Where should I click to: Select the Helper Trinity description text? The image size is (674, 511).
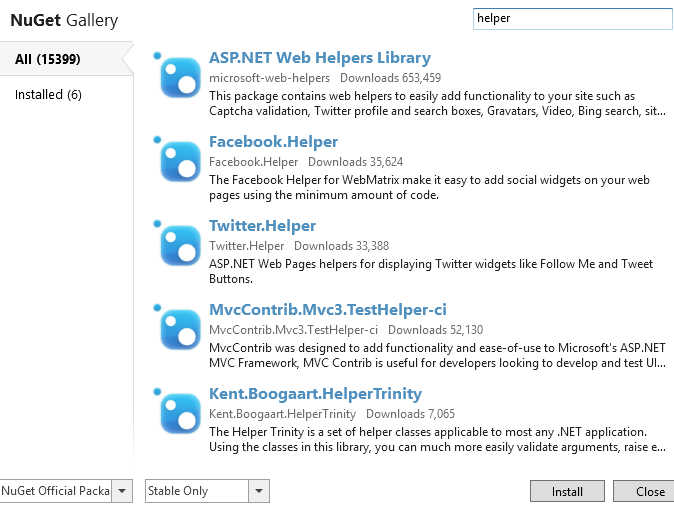point(437,439)
